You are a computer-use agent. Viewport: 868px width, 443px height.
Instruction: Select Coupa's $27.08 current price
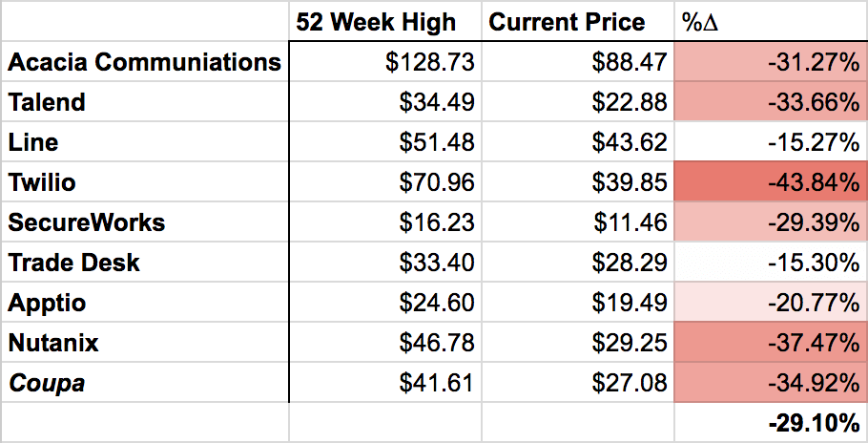tap(578, 383)
